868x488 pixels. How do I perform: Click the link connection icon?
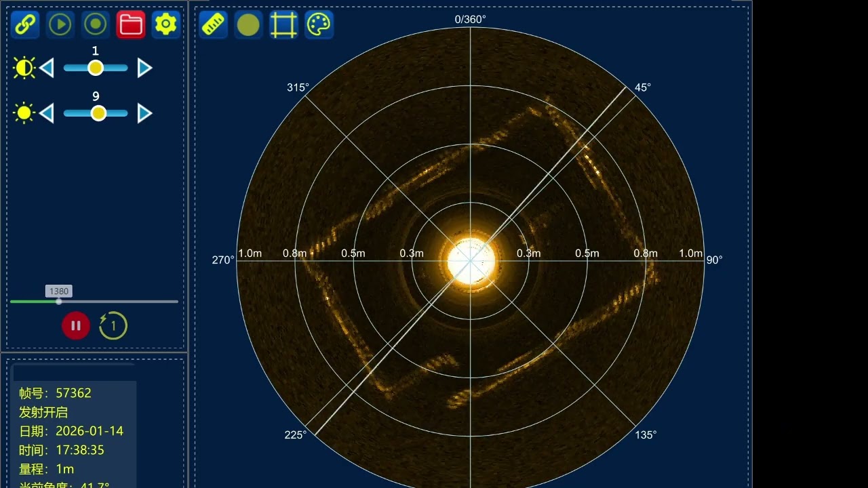coord(25,24)
